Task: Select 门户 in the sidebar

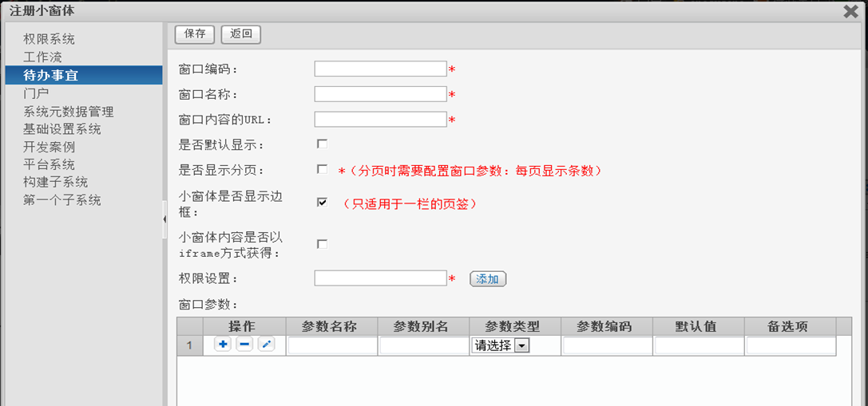Action: point(36,93)
